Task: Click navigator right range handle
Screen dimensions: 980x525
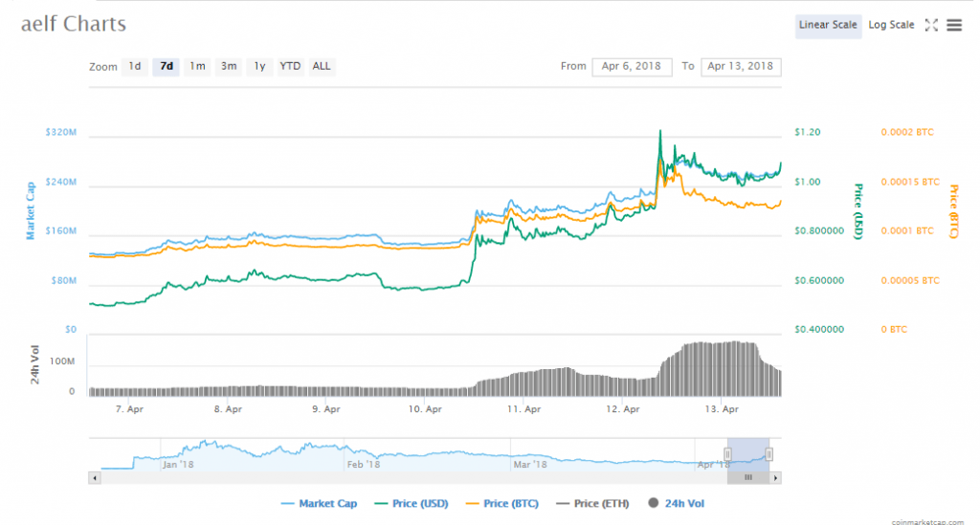Action: coord(768,454)
